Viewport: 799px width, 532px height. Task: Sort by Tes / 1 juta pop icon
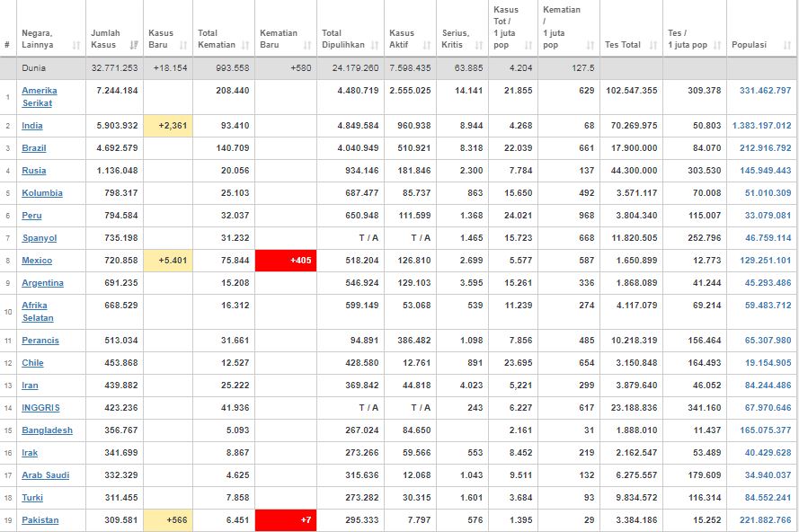[x=717, y=45]
